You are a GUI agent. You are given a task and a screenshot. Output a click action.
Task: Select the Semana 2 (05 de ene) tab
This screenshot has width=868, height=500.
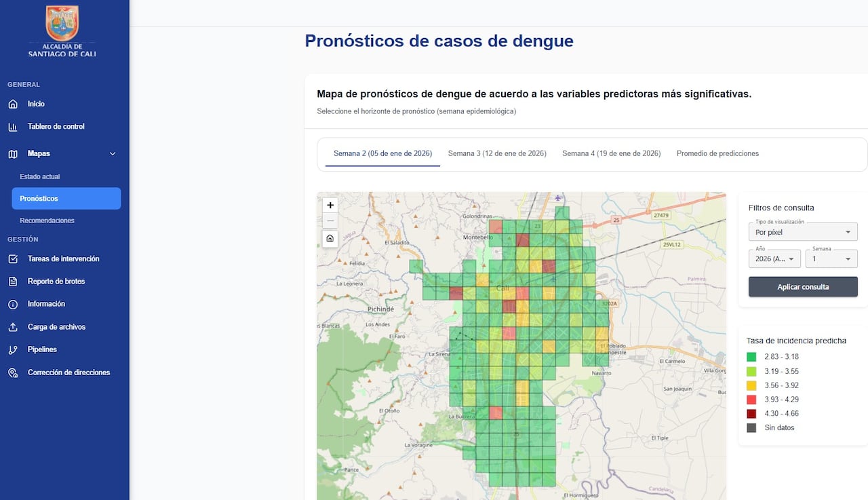(382, 154)
